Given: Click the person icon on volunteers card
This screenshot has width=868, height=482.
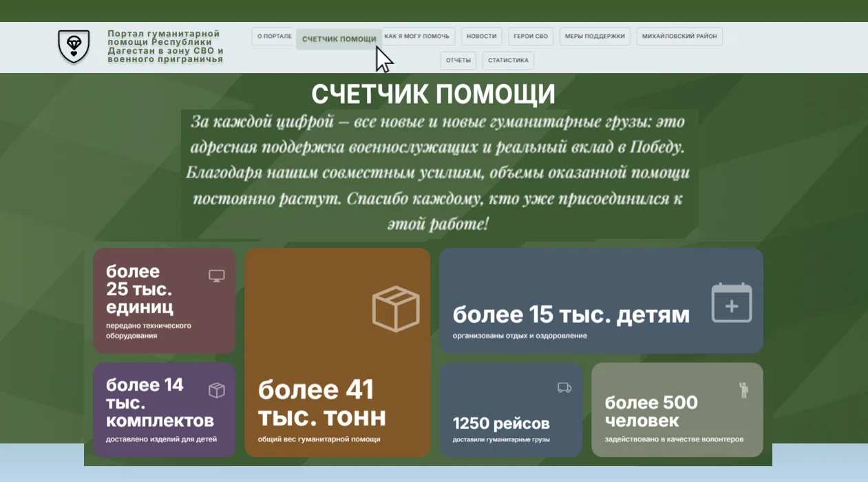Looking at the screenshot, I should click(x=743, y=390).
